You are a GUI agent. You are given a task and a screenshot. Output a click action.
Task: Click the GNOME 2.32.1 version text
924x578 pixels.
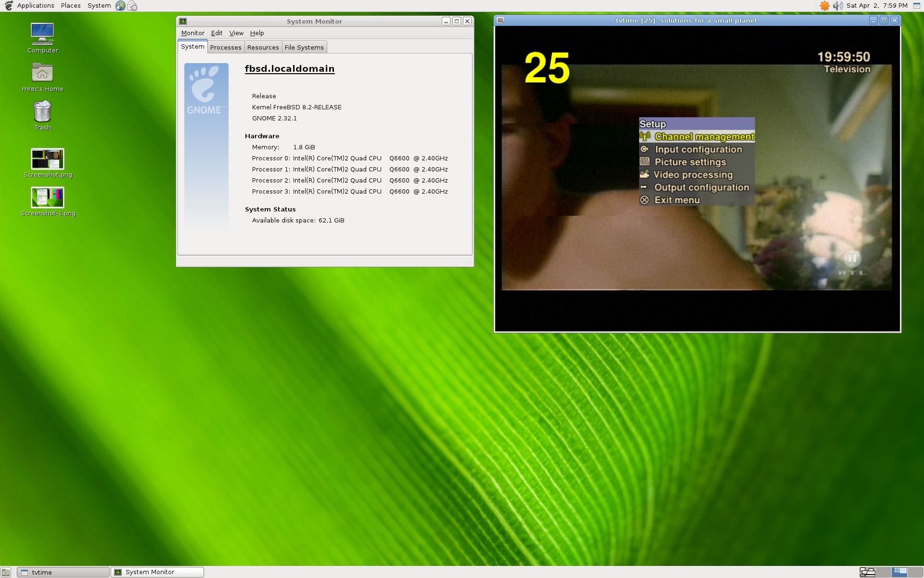[x=274, y=118]
